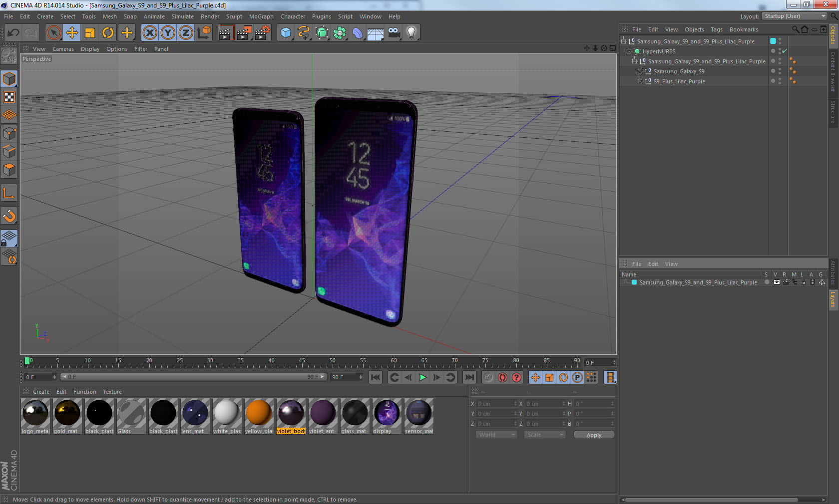Open the Simulate menu
Screen dimensions: 839x504
[x=183, y=16]
